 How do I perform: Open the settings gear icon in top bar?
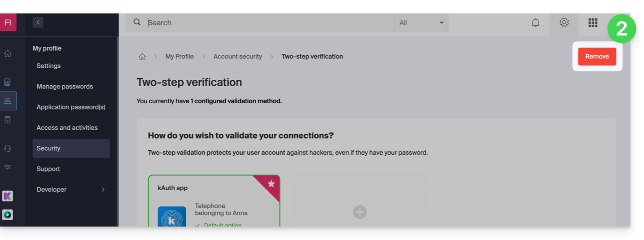coord(564,22)
